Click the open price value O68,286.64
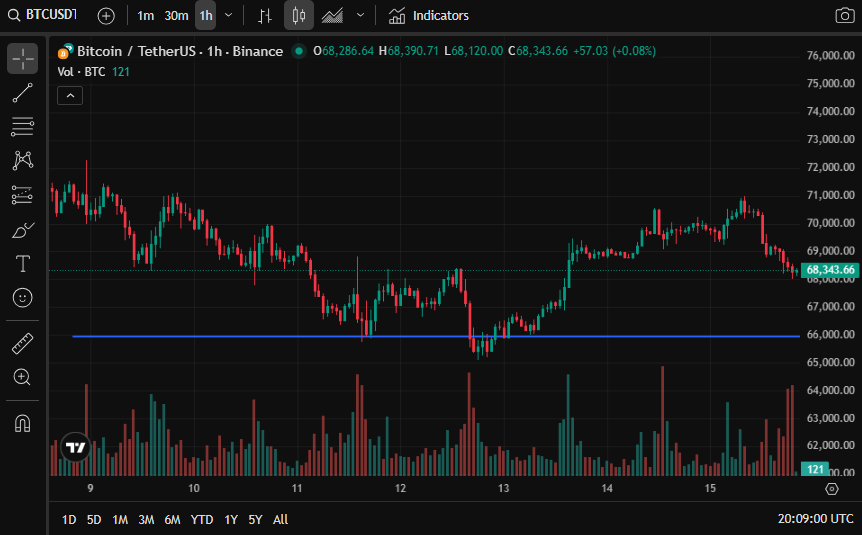862x535 pixels. point(344,51)
